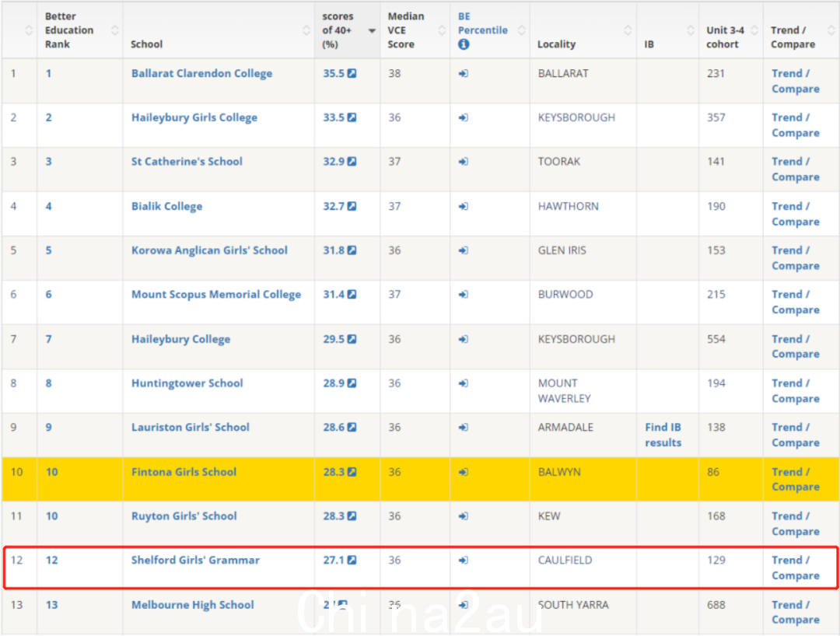The image size is (840, 636).
Task: Open Haileybury Girls College link
Action: click(x=194, y=117)
